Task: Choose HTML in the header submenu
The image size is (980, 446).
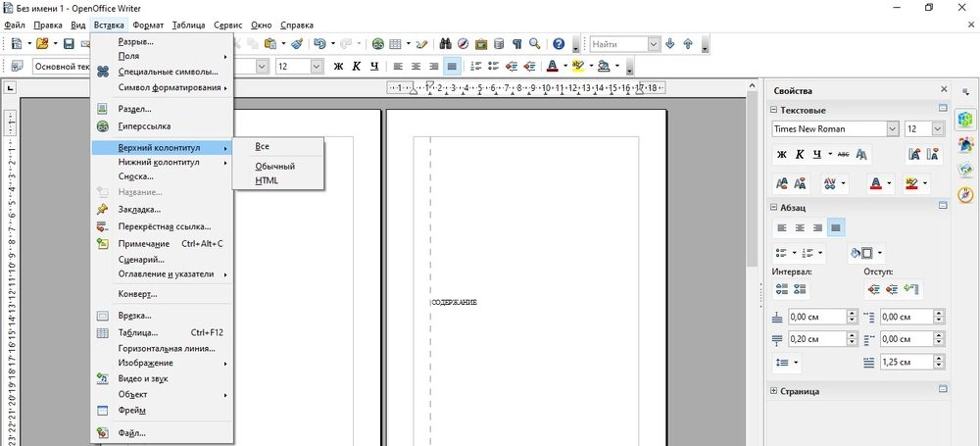Action: click(267, 180)
